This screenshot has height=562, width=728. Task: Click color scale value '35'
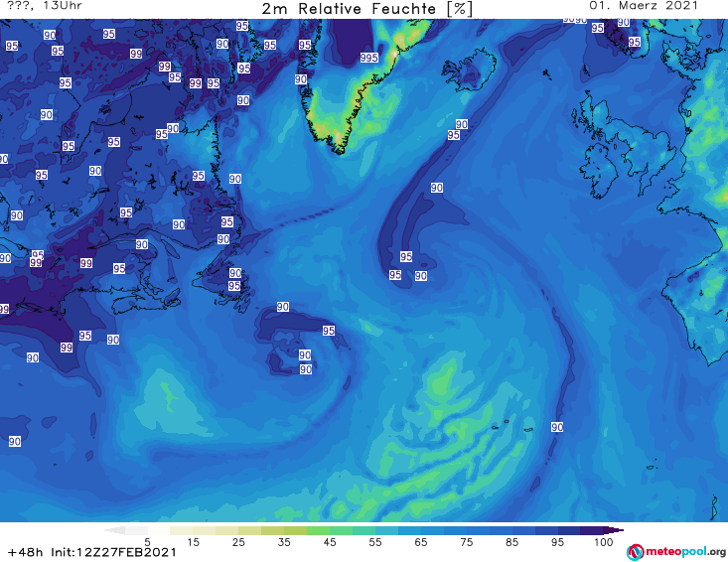(x=284, y=542)
